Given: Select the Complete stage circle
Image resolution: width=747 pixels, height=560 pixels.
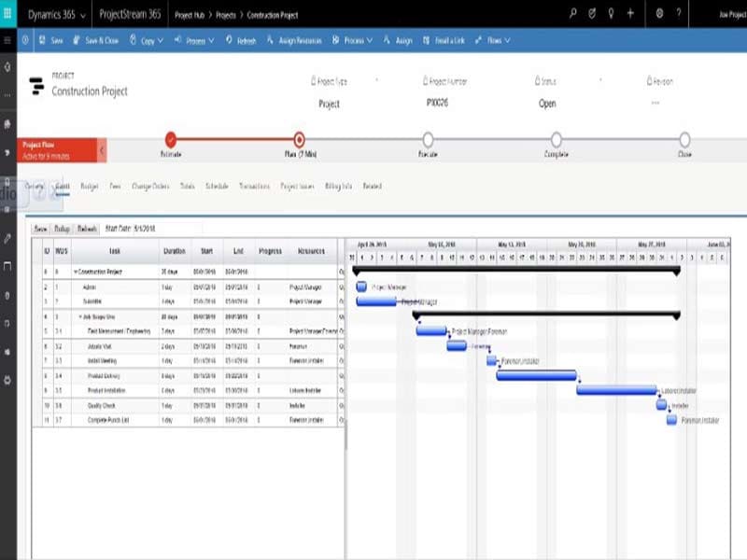Looking at the screenshot, I should click(557, 139).
